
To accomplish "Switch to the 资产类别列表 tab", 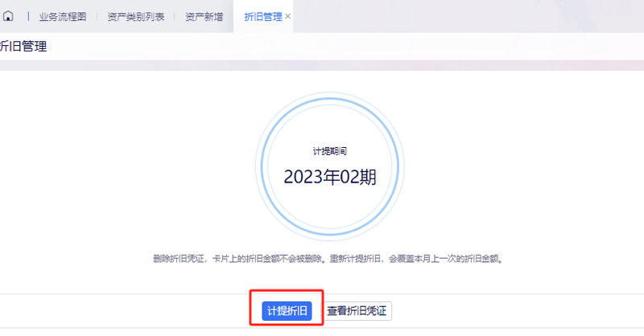I will pyautogui.click(x=135, y=17).
